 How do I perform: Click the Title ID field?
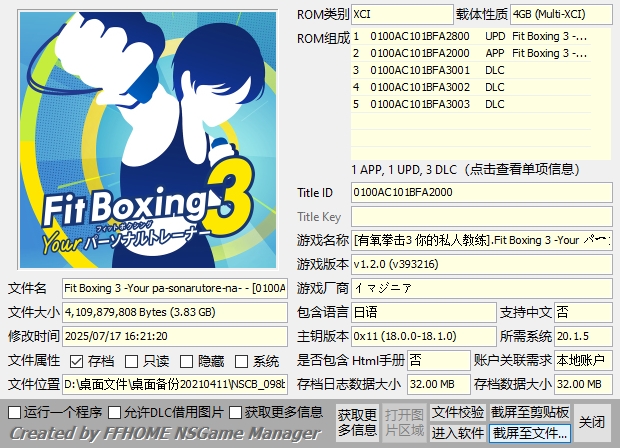pyautogui.click(x=481, y=192)
